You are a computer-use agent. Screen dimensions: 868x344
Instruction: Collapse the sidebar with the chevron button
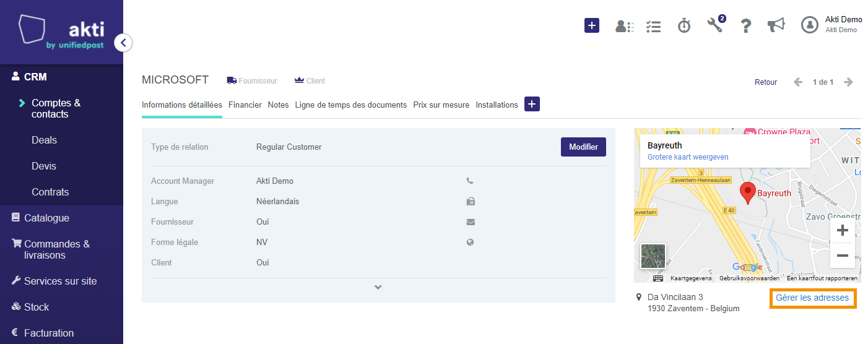[x=123, y=43]
